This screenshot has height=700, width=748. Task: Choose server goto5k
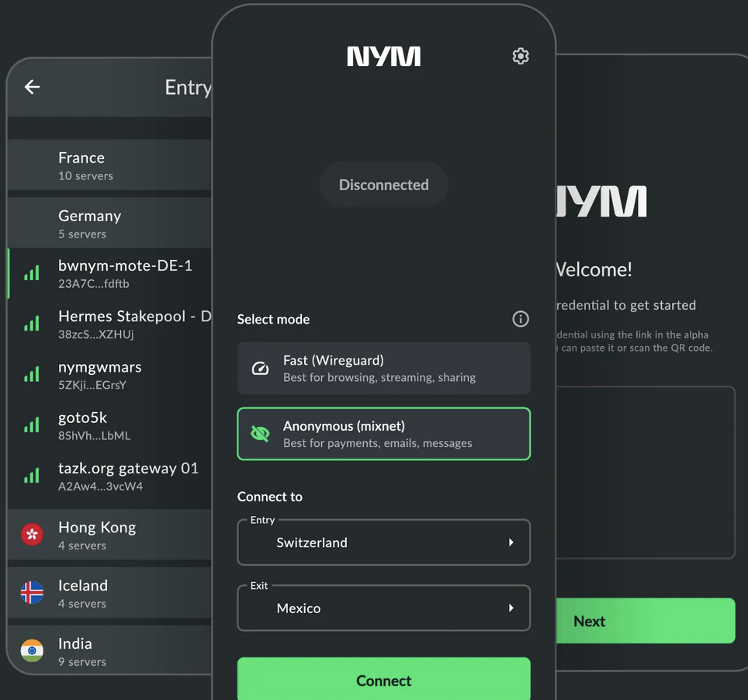tap(109, 425)
